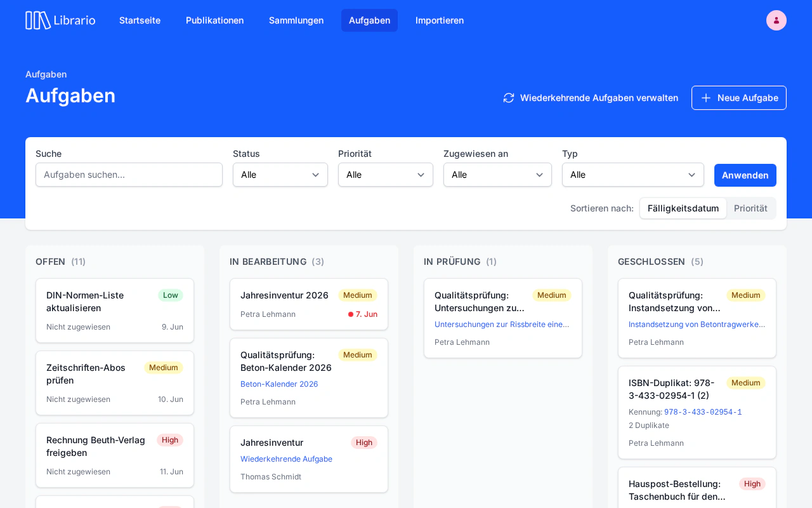Sort by Priorität
Screen dimensions: 812x508
[x=750, y=208]
